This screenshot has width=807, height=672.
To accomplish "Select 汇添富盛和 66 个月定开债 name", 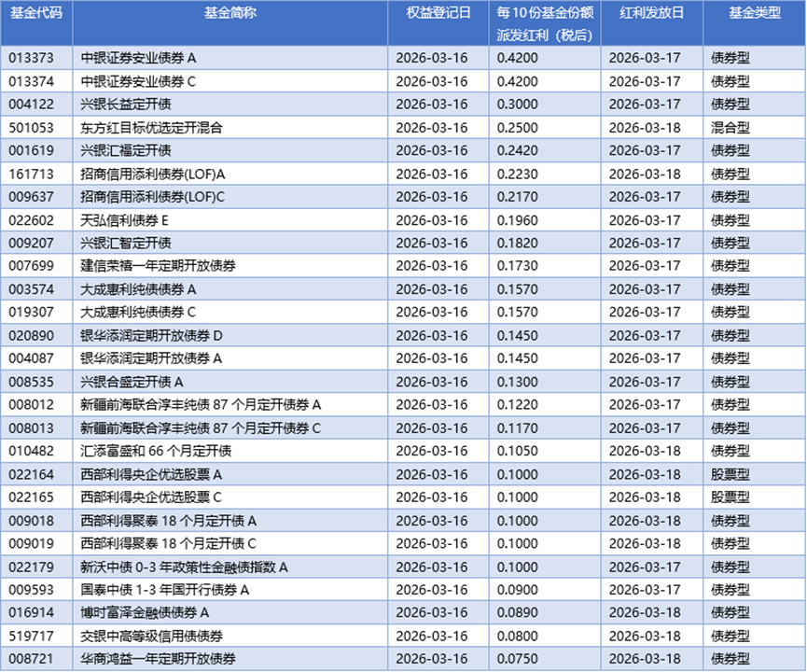I will coord(156,451).
